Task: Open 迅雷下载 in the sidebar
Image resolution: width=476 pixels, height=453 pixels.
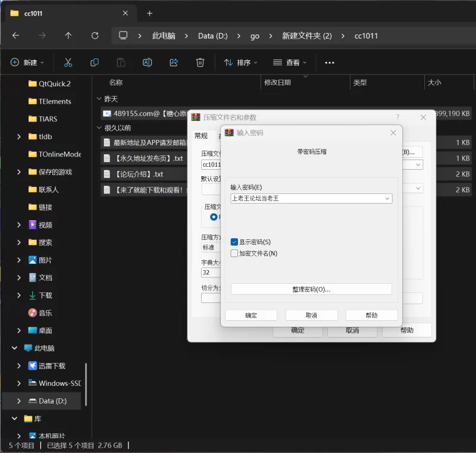Action: click(47, 366)
